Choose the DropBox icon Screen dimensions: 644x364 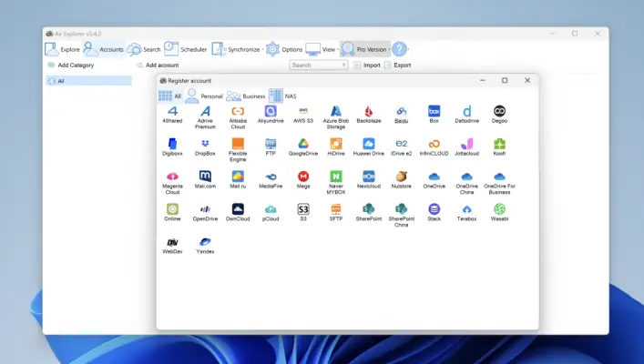pyautogui.click(x=205, y=147)
